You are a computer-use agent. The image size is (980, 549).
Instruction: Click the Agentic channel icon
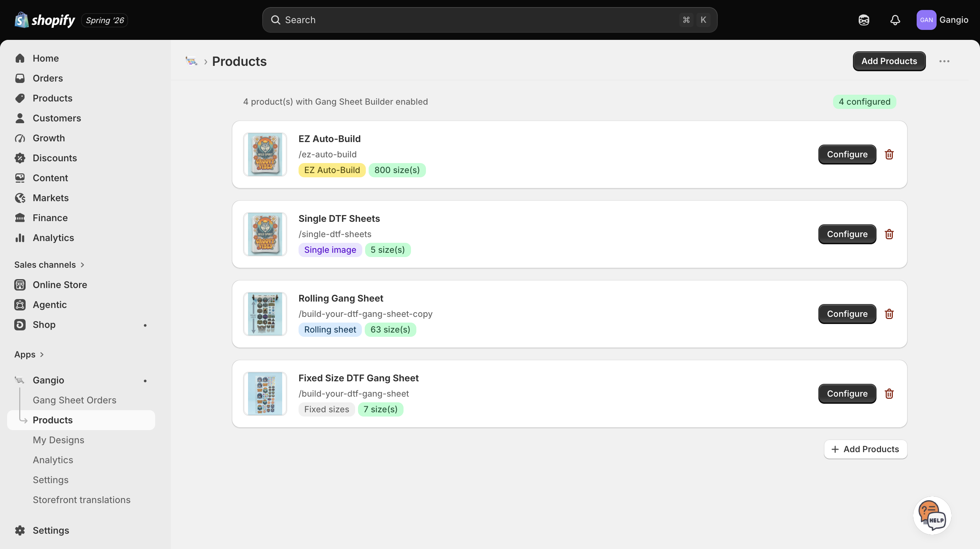[x=20, y=304]
